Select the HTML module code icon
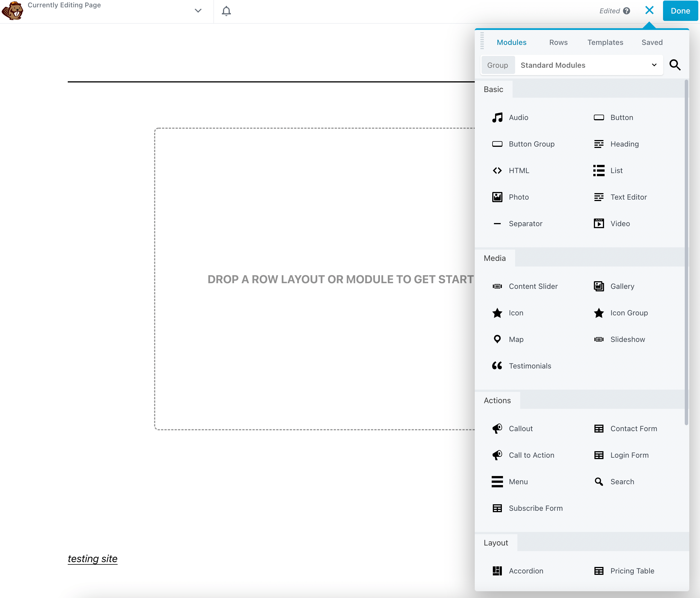This screenshot has height=598, width=700. pyautogui.click(x=497, y=171)
